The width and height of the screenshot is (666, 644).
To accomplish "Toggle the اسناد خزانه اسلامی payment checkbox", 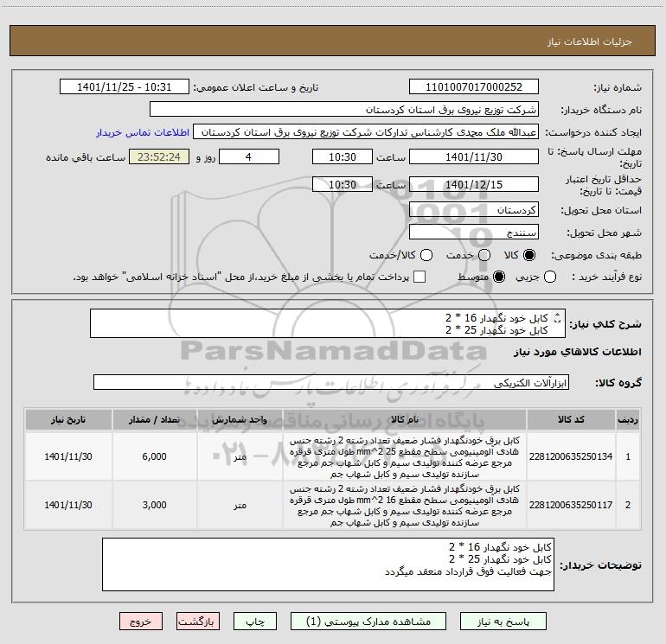I will [419, 277].
